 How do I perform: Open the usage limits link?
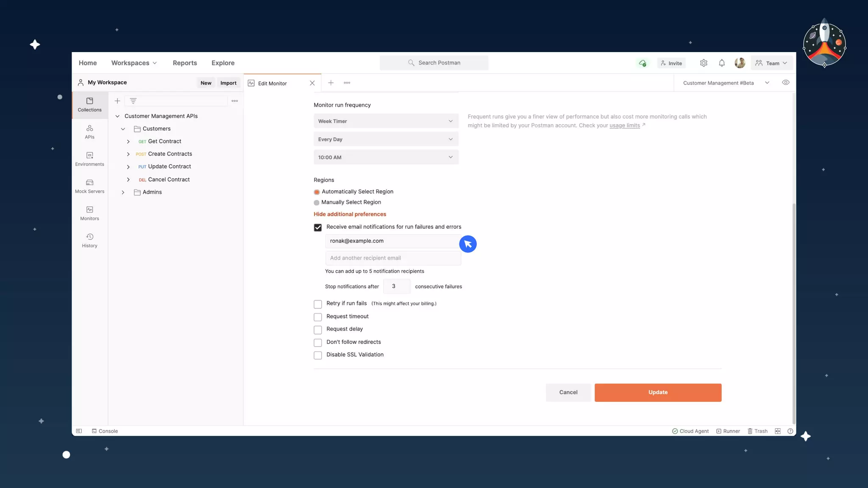click(624, 125)
